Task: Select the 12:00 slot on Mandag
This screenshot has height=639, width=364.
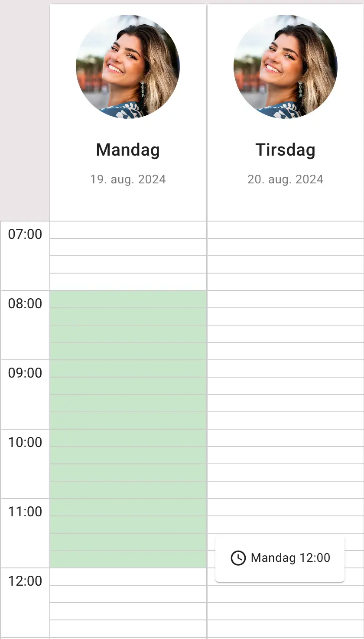Action: 128,577
